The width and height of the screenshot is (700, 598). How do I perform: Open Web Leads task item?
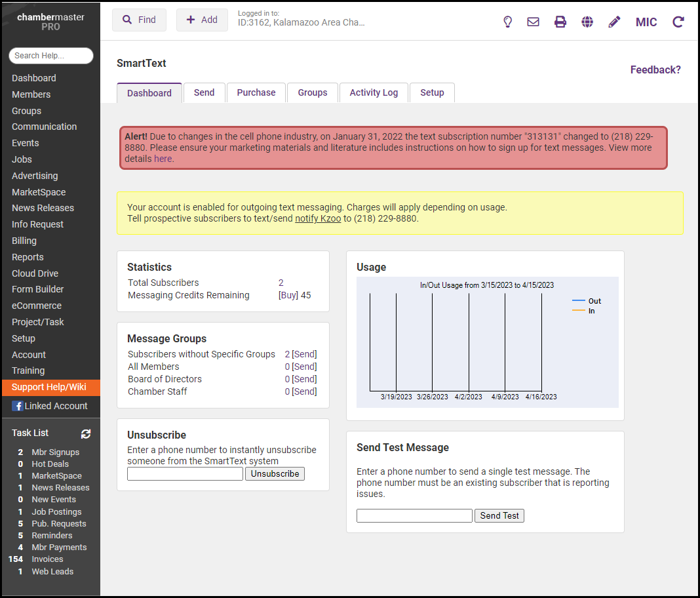52,572
